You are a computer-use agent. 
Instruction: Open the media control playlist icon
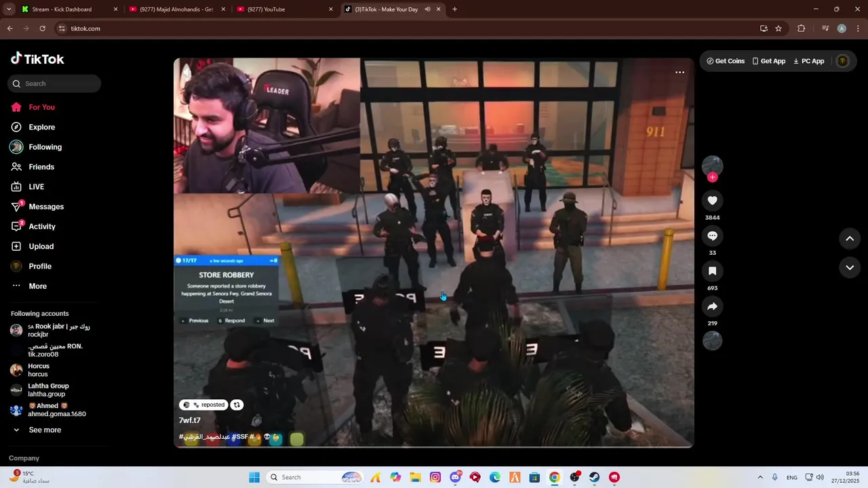click(825, 28)
